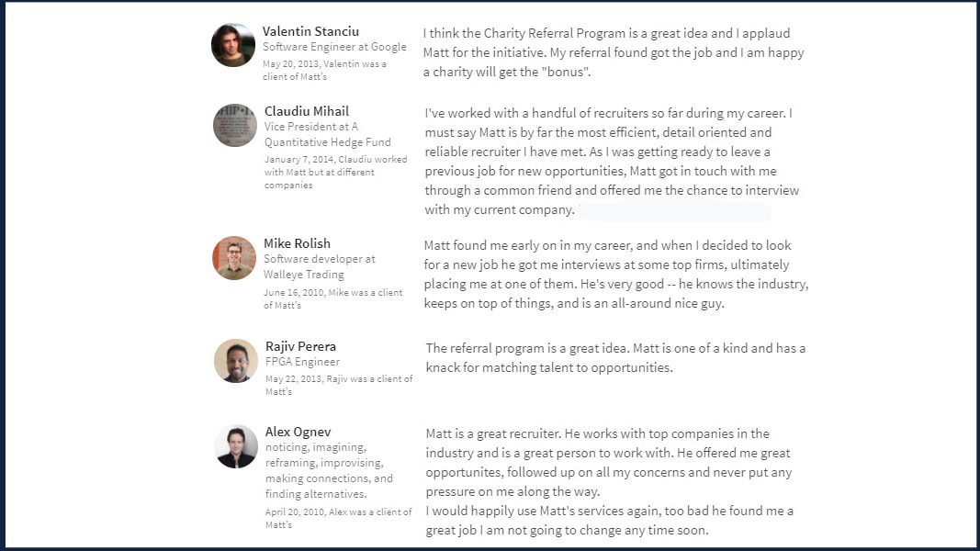This screenshot has width=980, height=551.
Task: Open Mike Rolish's profile photo
Action: [x=234, y=257]
